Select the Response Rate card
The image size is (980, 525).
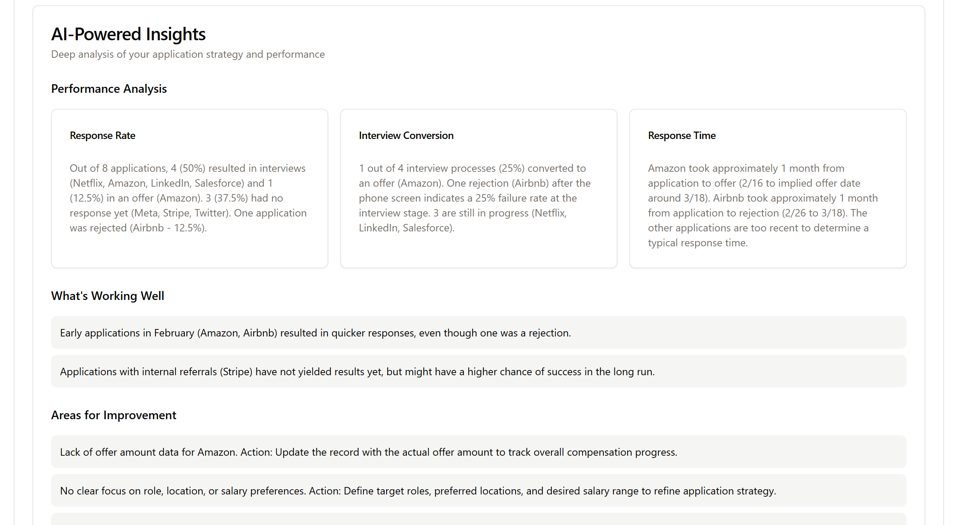[189, 188]
